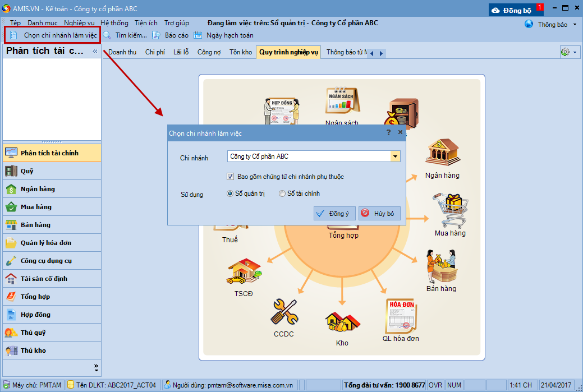583x392 pixels.
Task: Select Quản lý hóa đơn in sidebar
Action: pyautogui.click(x=46, y=243)
